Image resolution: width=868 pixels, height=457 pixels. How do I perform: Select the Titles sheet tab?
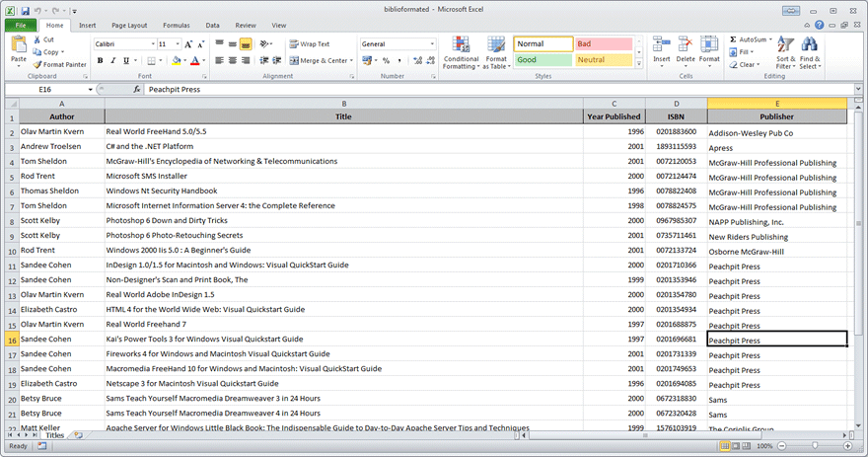54,435
